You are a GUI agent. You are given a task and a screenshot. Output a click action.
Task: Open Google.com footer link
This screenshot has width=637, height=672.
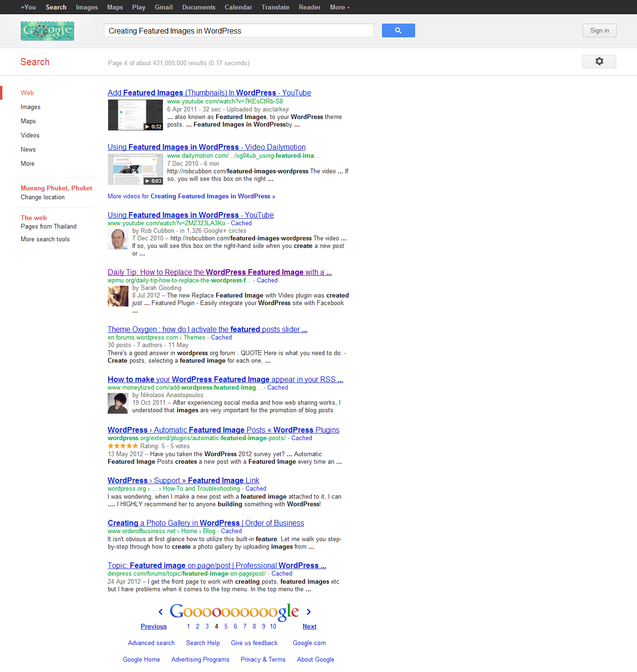click(309, 643)
